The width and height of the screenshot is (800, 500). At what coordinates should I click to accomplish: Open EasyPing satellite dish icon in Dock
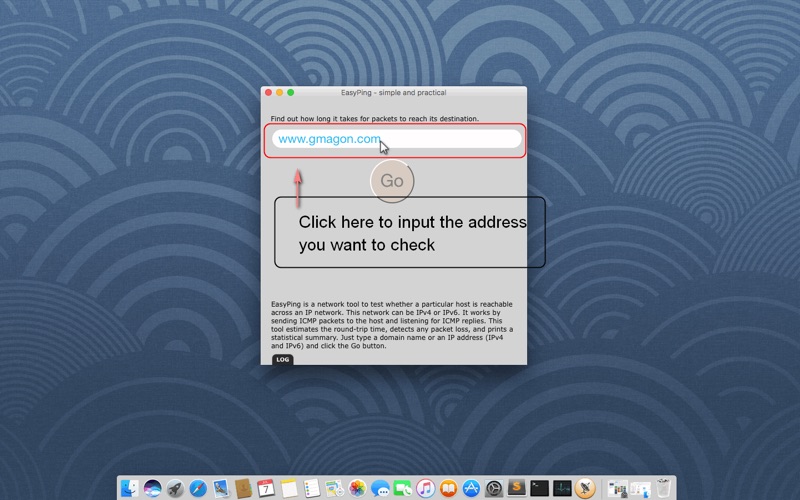585,488
